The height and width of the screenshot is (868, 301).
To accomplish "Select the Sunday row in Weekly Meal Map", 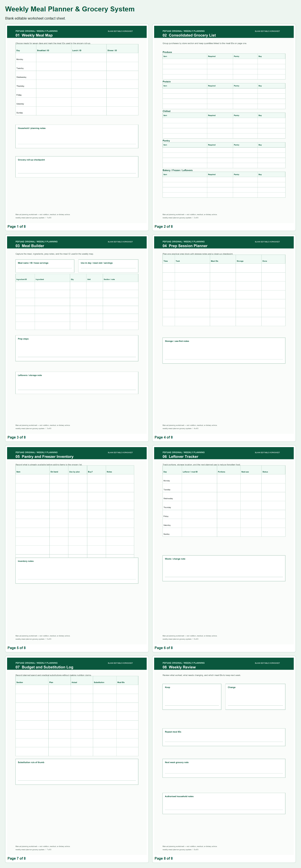I will click(77, 111).
